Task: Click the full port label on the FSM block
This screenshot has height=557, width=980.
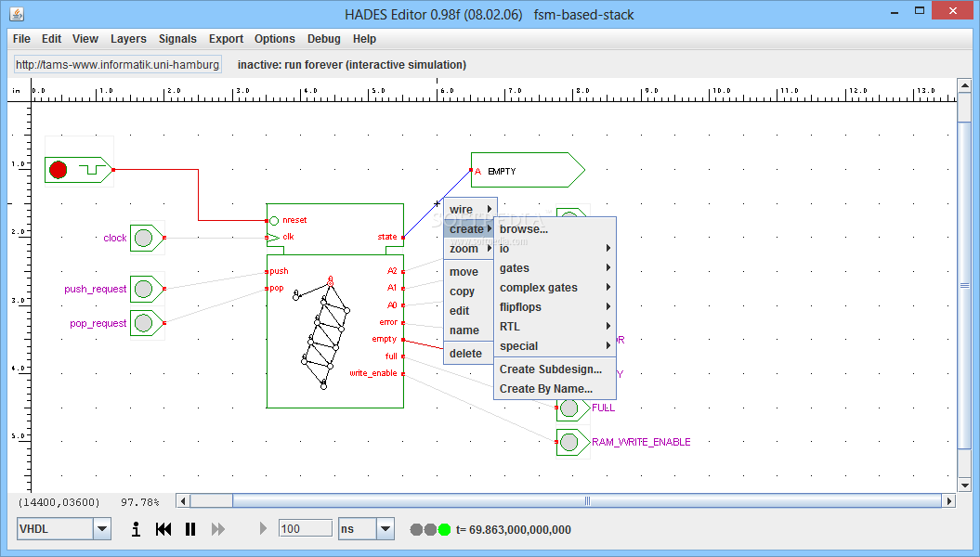Action: [x=391, y=356]
